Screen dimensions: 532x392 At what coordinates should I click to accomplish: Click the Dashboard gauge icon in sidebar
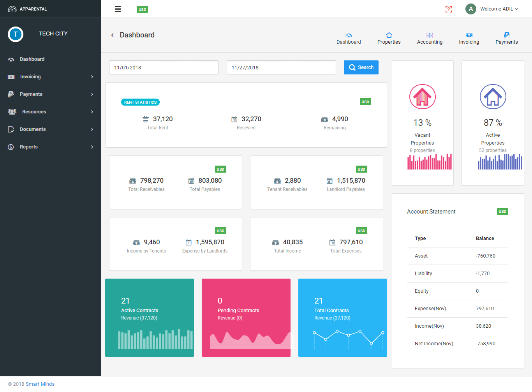pos(11,59)
